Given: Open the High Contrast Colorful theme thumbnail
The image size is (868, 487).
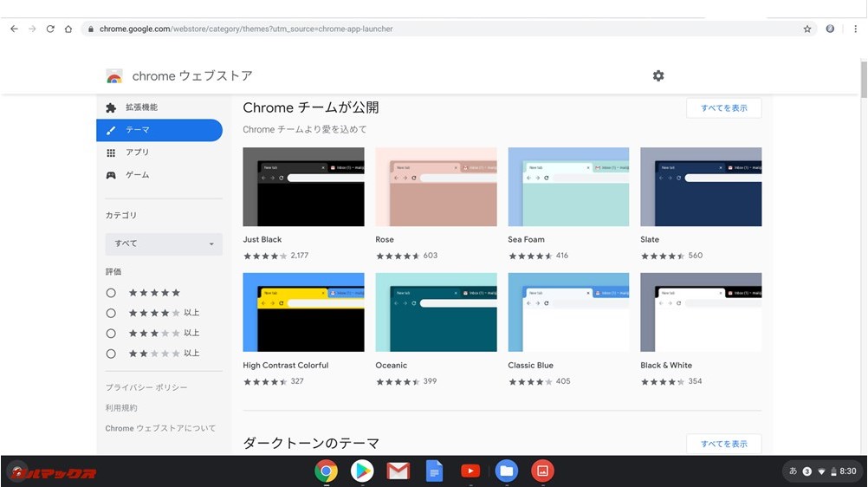Looking at the screenshot, I should point(303,312).
